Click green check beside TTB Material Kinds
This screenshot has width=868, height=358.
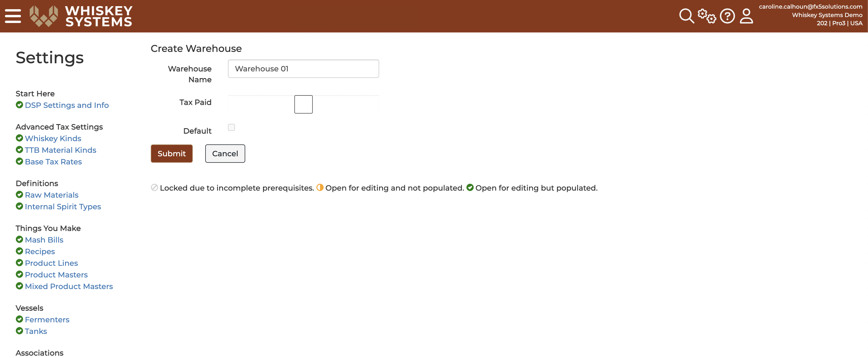[19, 150]
